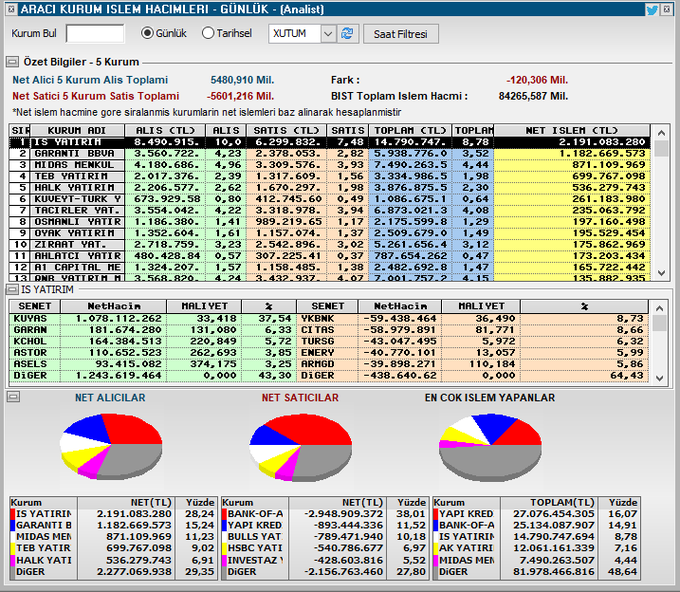
Task: Click the institutions table scroll up arrow
Action: [661, 133]
